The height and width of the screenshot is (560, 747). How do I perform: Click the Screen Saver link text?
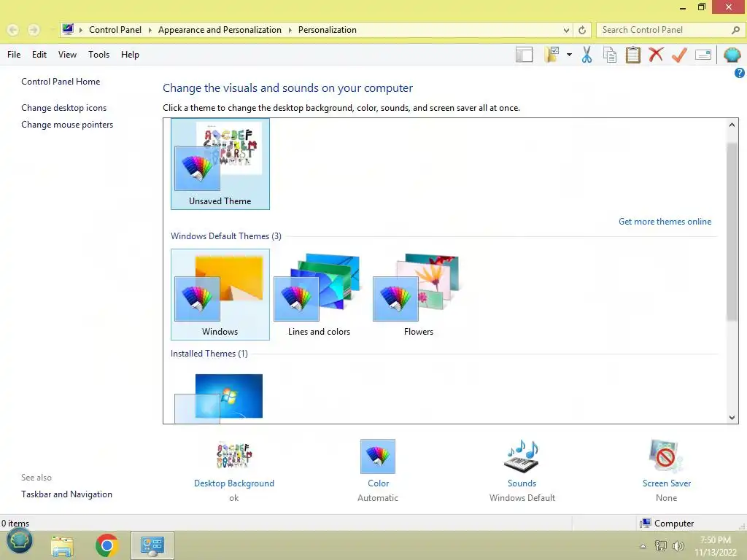667,483
